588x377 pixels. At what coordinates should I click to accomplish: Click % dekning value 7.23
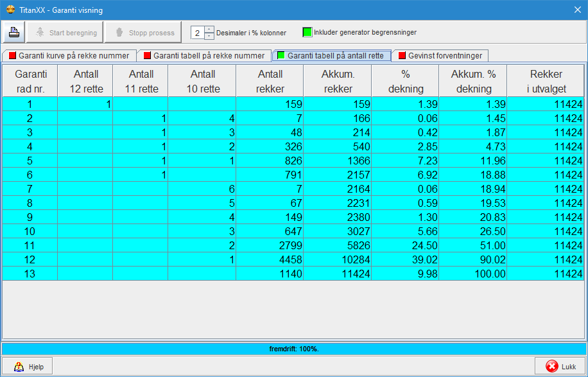405,161
